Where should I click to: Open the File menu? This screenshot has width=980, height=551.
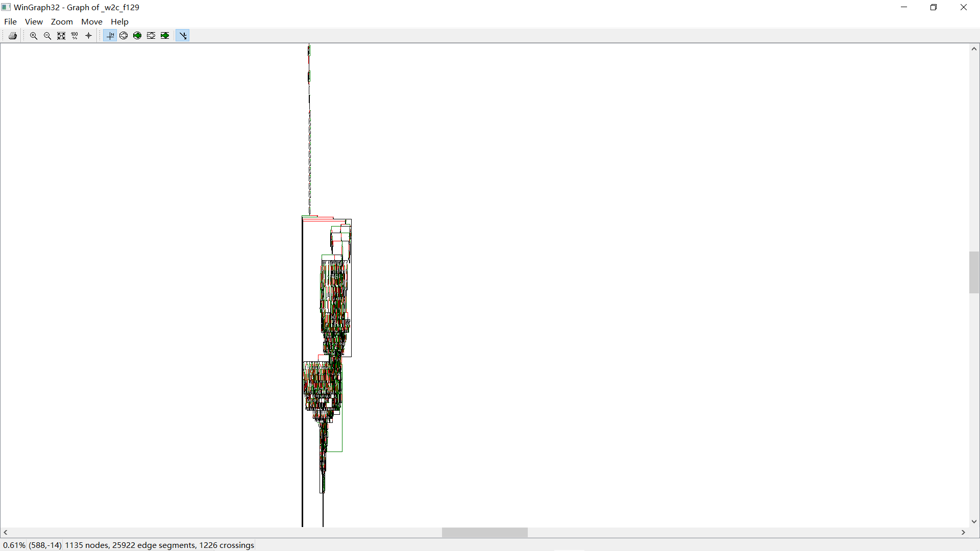coord(10,21)
